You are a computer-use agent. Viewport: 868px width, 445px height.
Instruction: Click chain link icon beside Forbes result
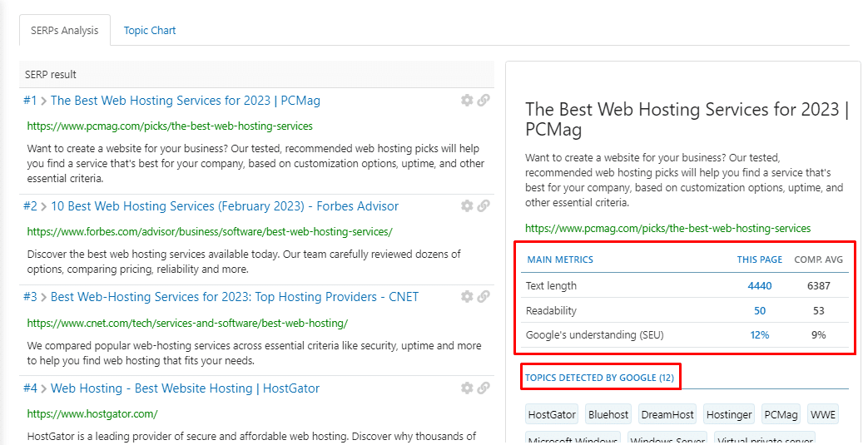pyautogui.click(x=484, y=206)
